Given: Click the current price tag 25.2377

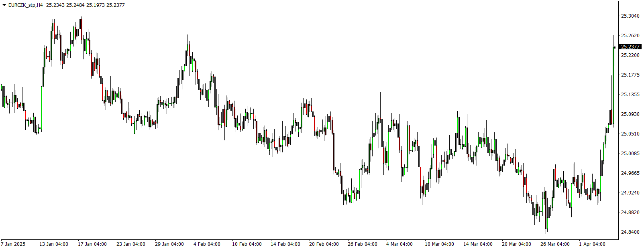Looking at the screenshot, I should [630, 47].
